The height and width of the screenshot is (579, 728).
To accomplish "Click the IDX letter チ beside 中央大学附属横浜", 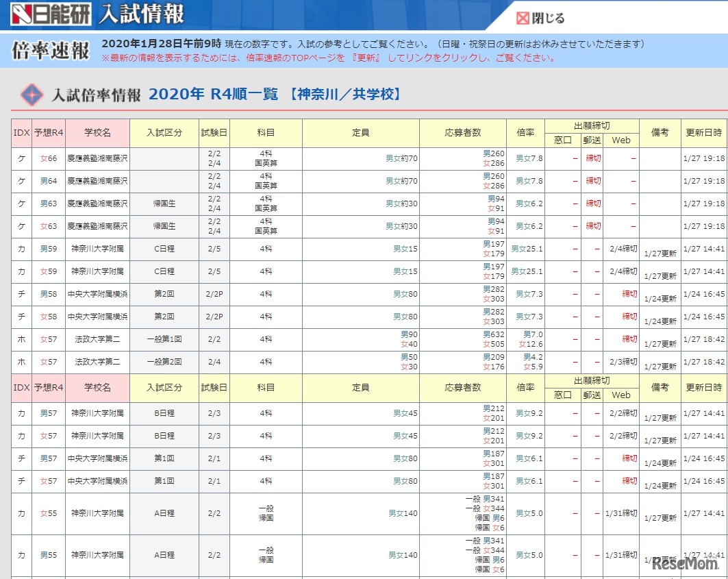I will [x=21, y=295].
